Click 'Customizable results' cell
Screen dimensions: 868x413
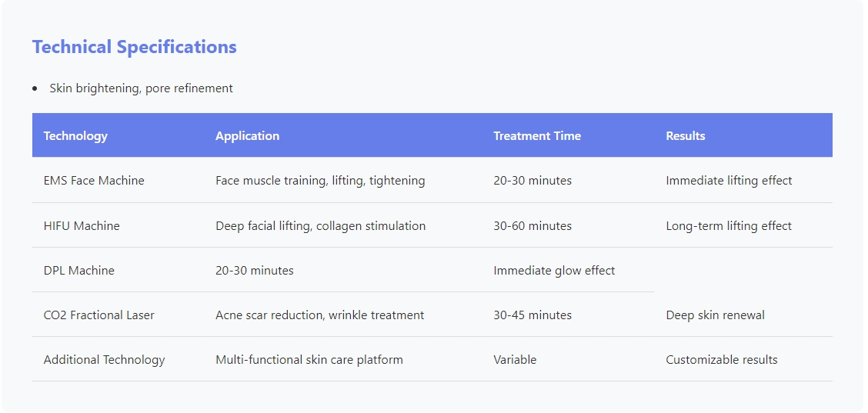coord(721,360)
